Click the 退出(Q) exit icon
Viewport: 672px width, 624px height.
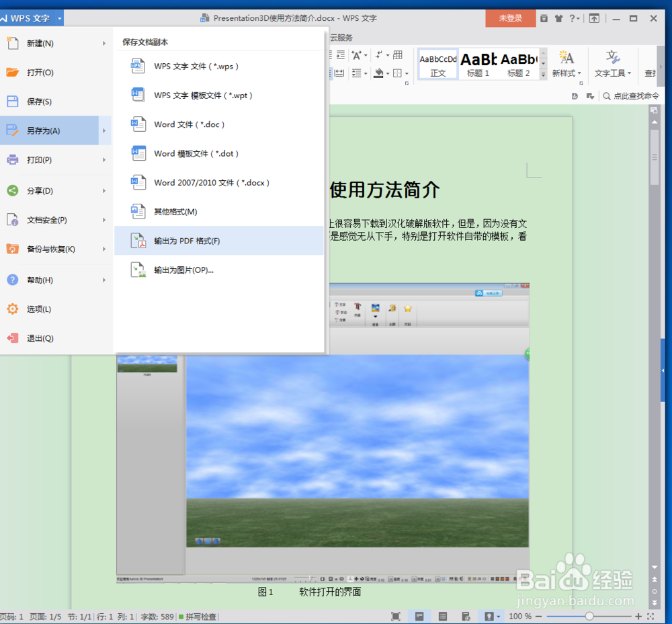tap(12, 338)
